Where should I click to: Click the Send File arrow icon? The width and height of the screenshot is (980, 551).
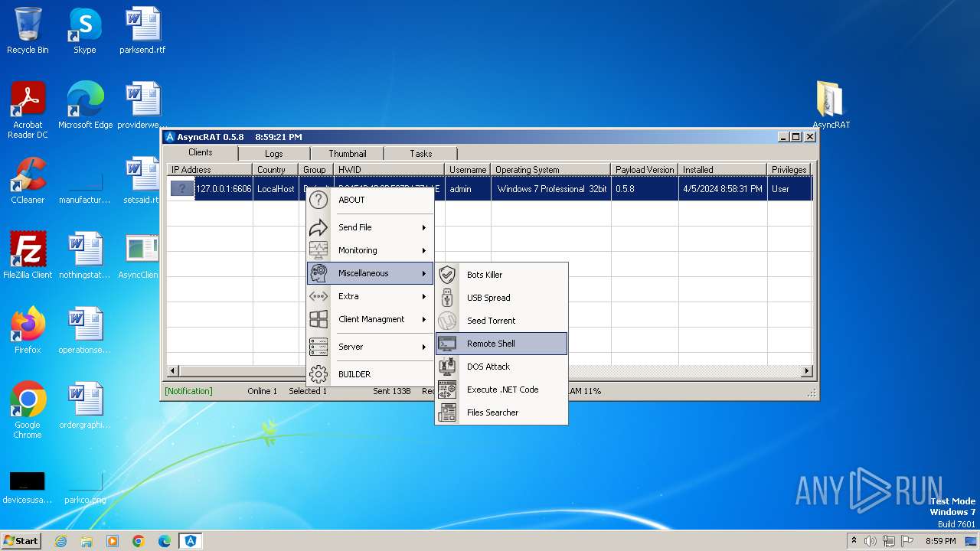(318, 227)
